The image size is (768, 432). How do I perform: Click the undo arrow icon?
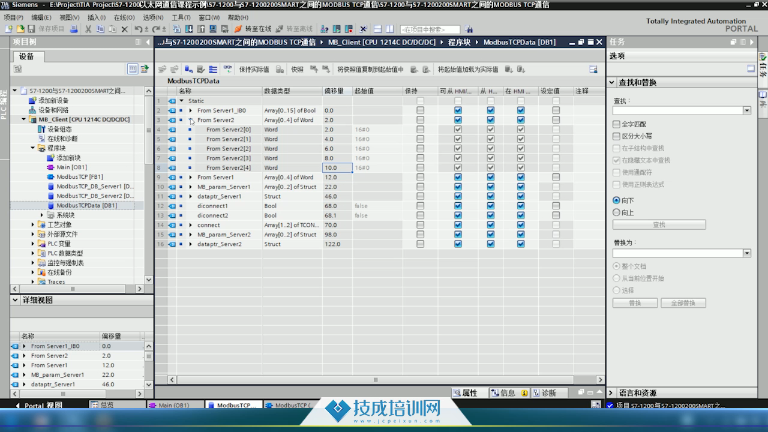(139, 29)
